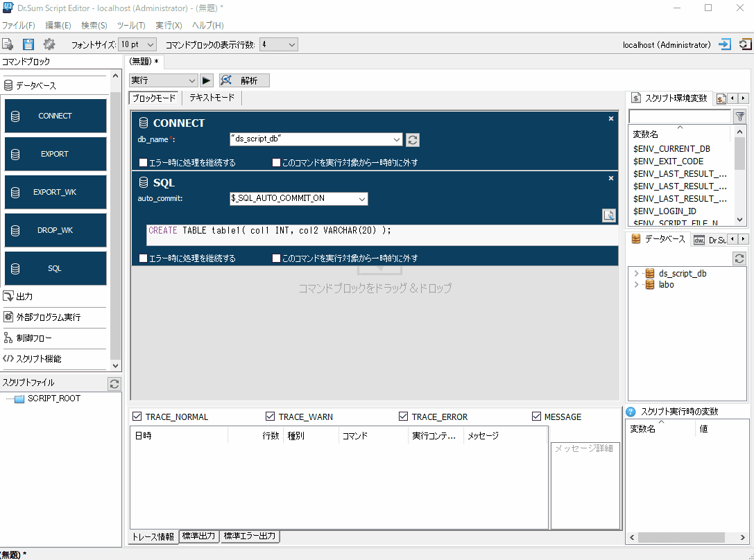The image size is (754, 560).
Task: Switch to the テキストモード tab
Action: coord(212,98)
